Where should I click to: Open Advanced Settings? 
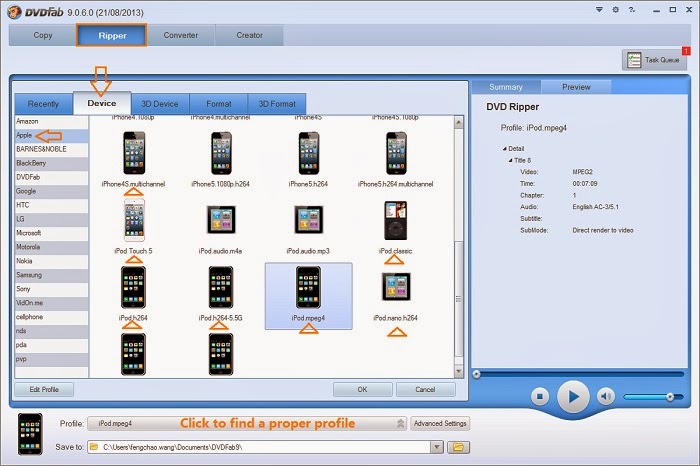[440, 423]
